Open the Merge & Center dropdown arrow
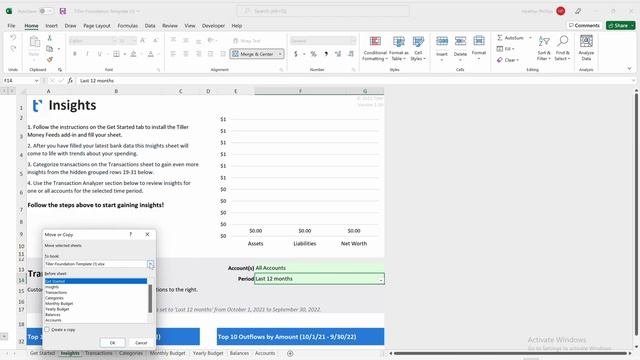Image resolution: width=640 pixels, height=360 pixels. coord(280,54)
